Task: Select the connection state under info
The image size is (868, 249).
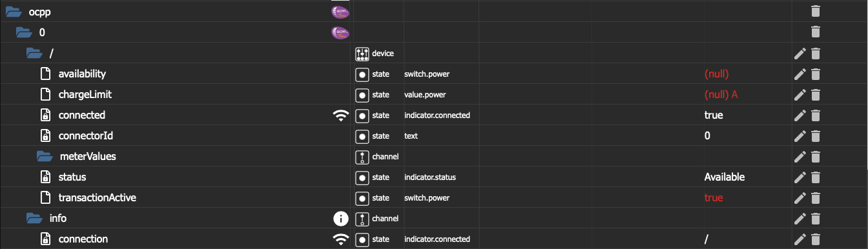Action: click(x=83, y=239)
